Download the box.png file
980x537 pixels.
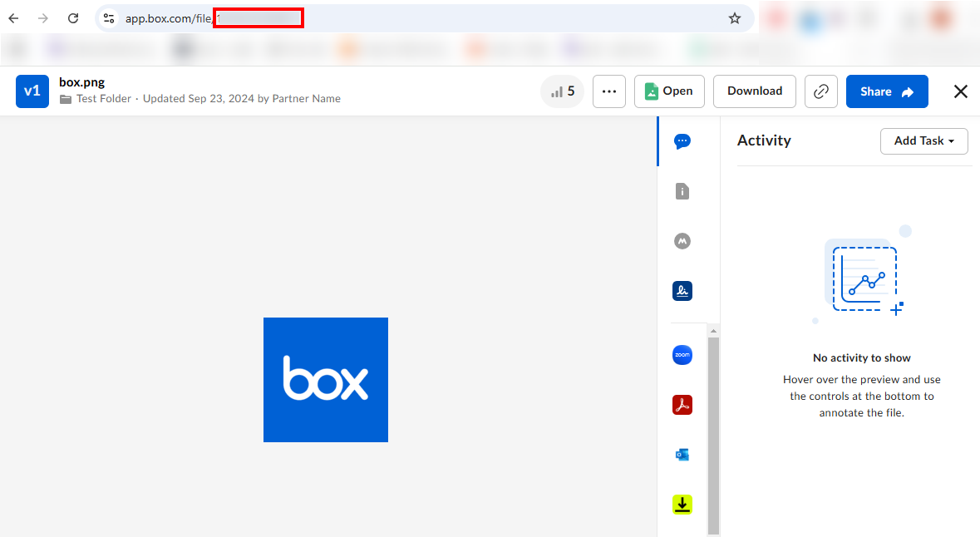[x=754, y=91]
